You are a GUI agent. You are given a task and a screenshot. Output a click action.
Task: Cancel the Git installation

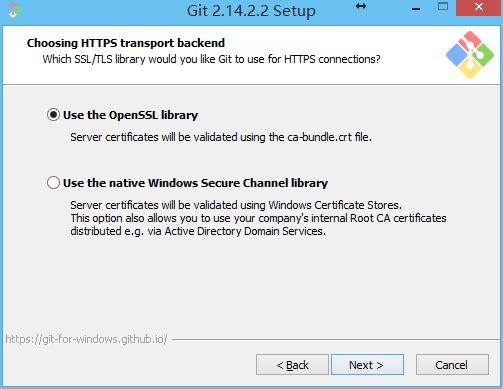[452, 365]
